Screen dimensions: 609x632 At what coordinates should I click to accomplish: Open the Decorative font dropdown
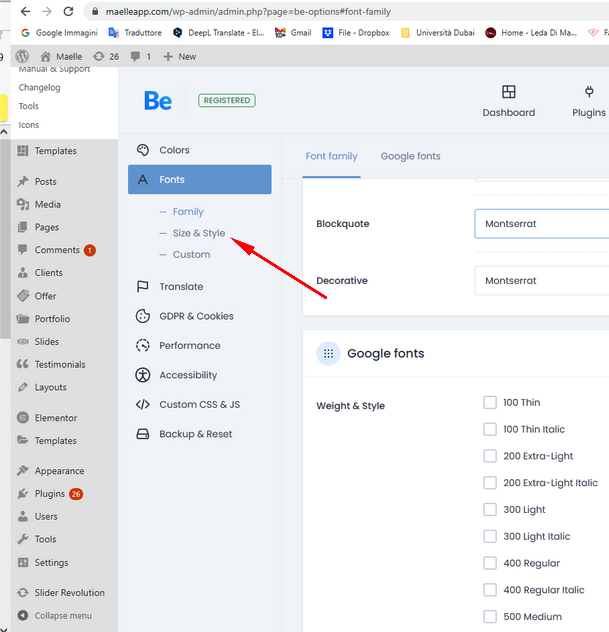tap(542, 281)
